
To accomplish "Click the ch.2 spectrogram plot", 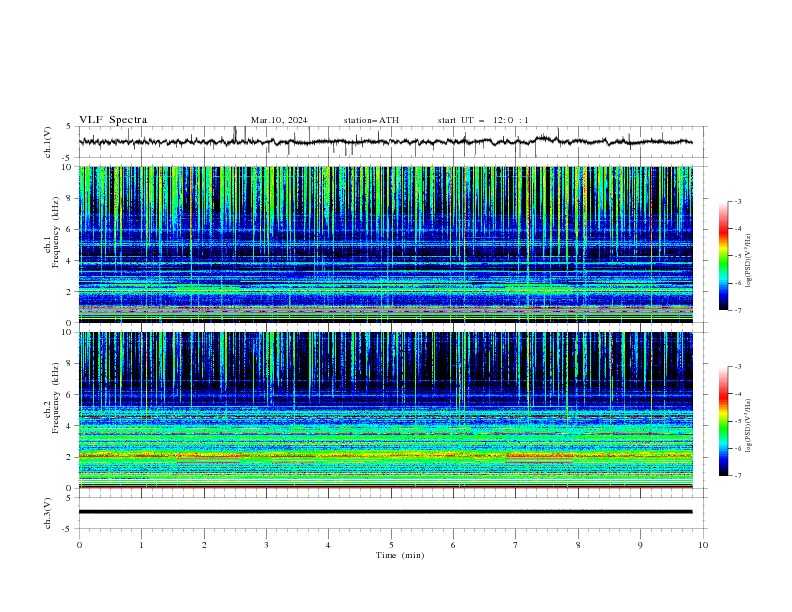I will [x=386, y=410].
